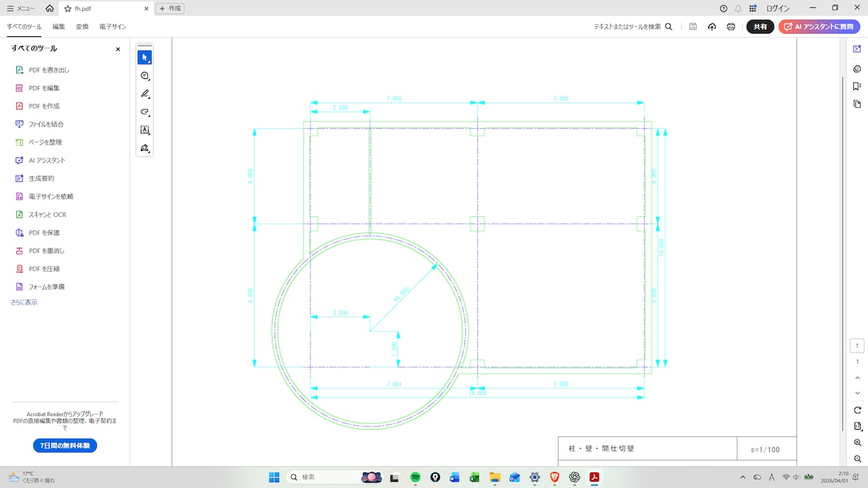Choose the fill and sign pen tool
Screen dimensions: 868x488
point(144,149)
